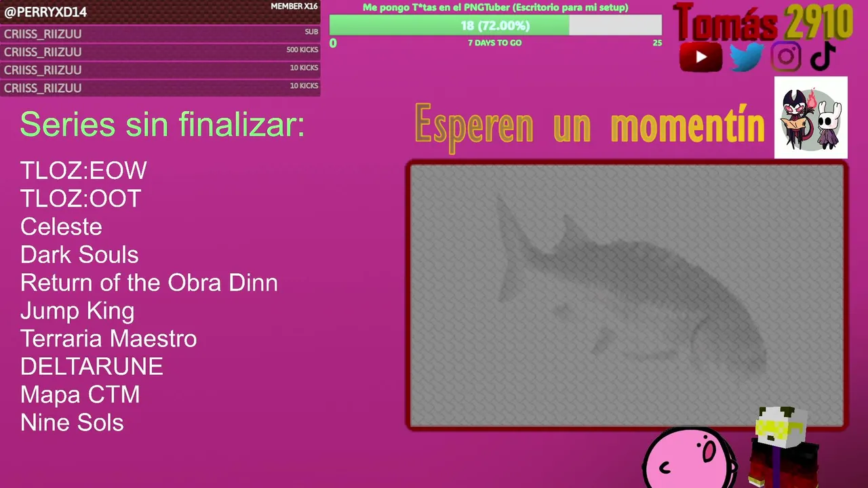Click the Tomás 2910 channel logo
The image size is (868, 488).
[x=764, y=22]
